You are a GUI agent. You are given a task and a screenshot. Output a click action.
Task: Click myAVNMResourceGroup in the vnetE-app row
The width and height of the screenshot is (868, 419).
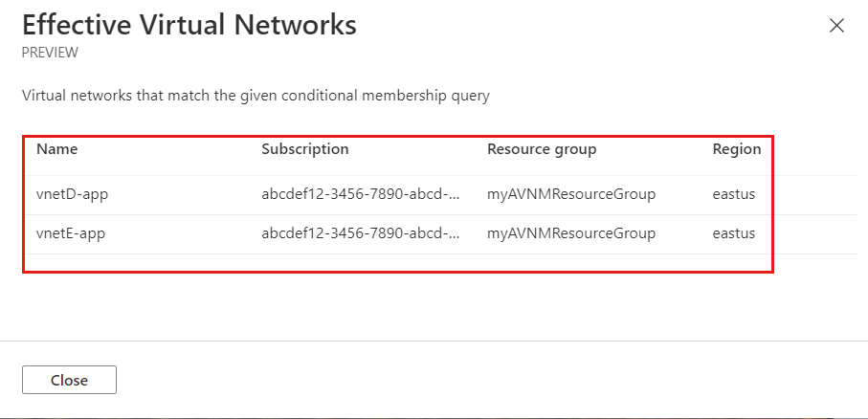tap(570, 233)
